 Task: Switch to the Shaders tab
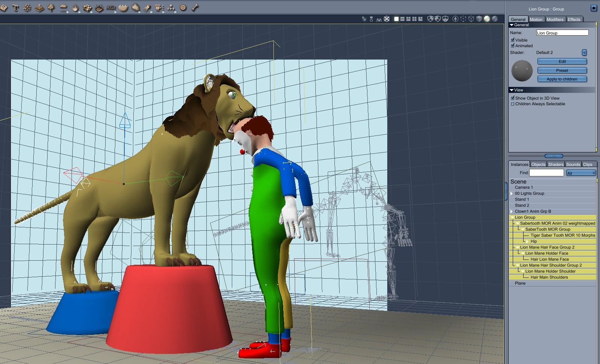556,164
